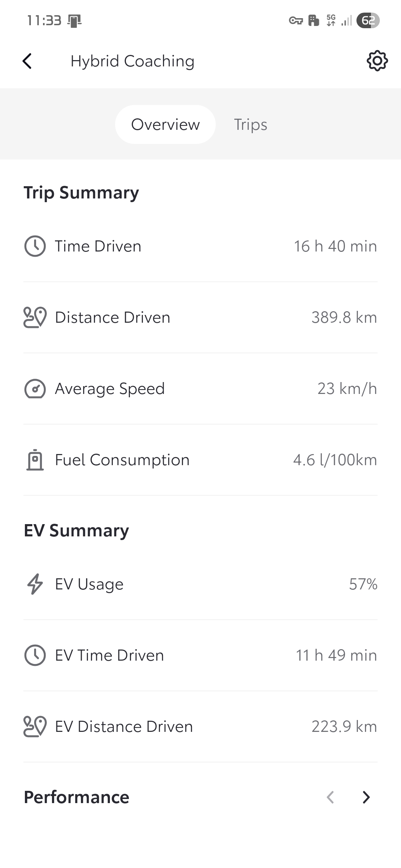Image resolution: width=401 pixels, height=868 pixels.
Task: Open Hybrid Coaching settings gear
Action: click(x=377, y=61)
